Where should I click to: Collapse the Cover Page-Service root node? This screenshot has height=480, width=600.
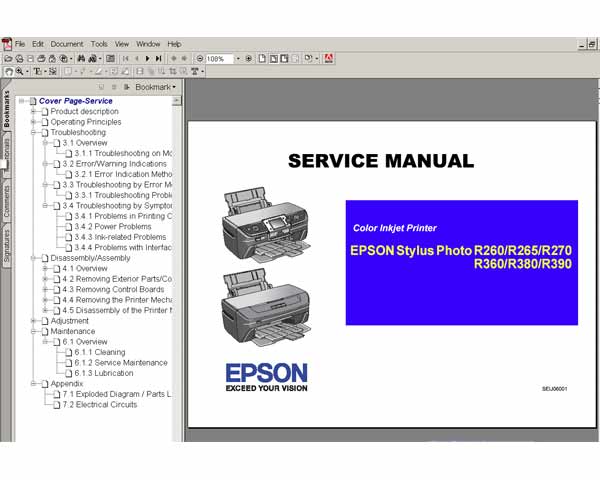(22, 101)
